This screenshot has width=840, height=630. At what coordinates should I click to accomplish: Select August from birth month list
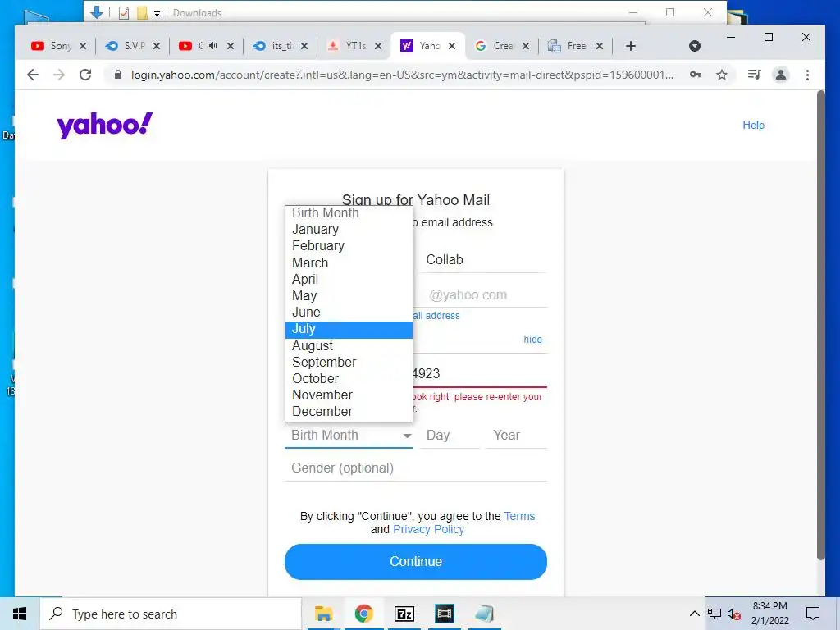click(x=349, y=346)
